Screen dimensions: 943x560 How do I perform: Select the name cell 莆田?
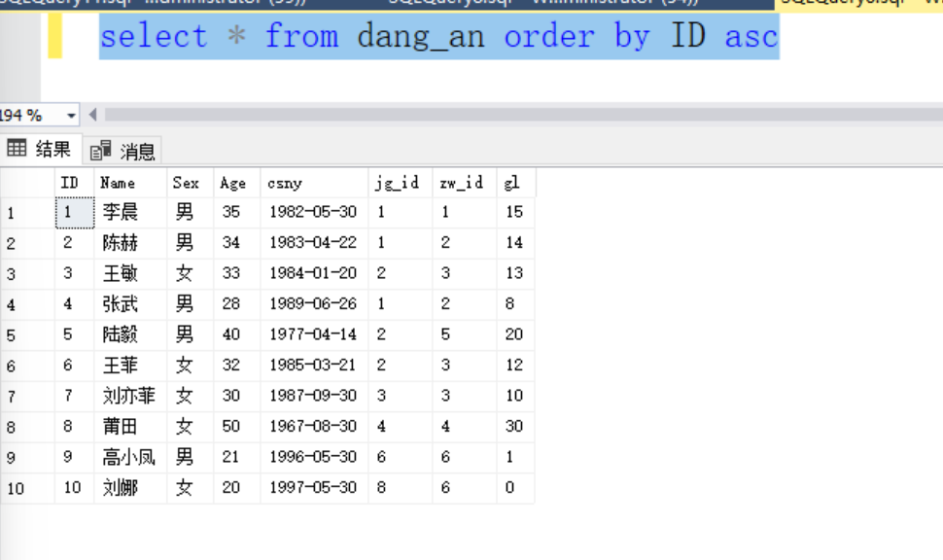click(130, 427)
